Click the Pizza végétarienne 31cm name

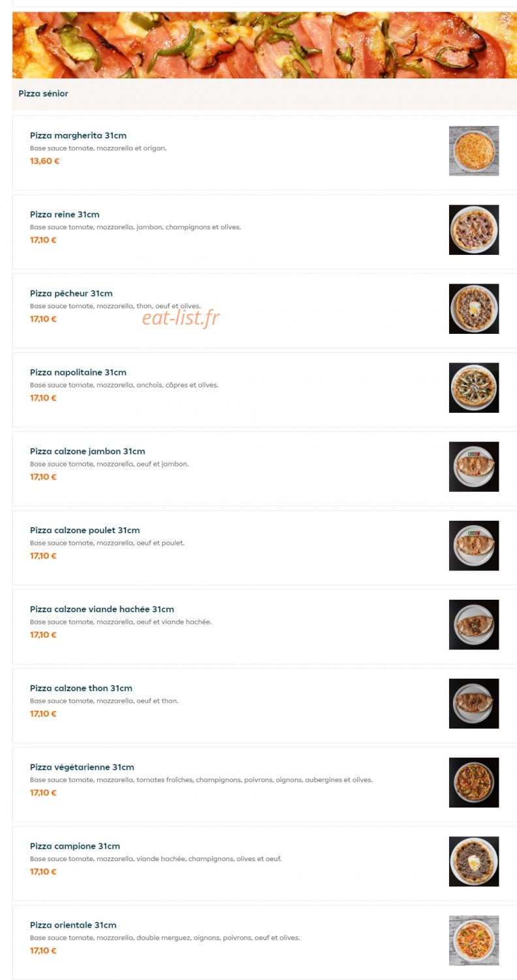pyautogui.click(x=82, y=768)
